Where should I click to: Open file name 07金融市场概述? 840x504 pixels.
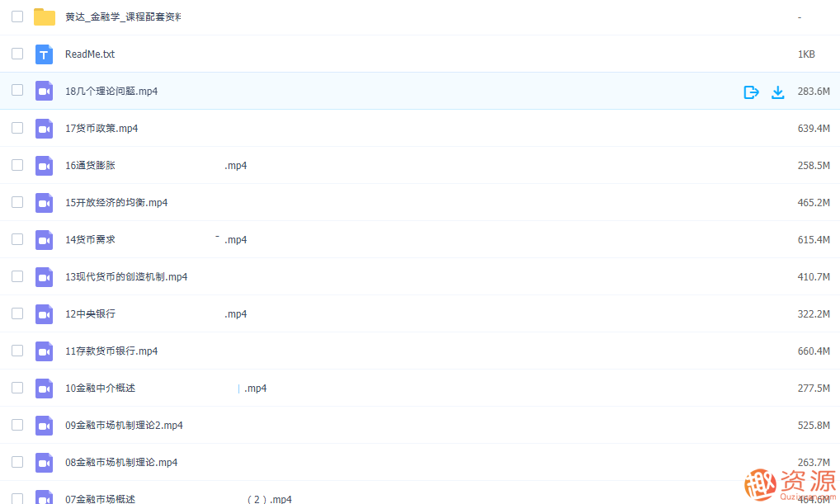point(100,499)
